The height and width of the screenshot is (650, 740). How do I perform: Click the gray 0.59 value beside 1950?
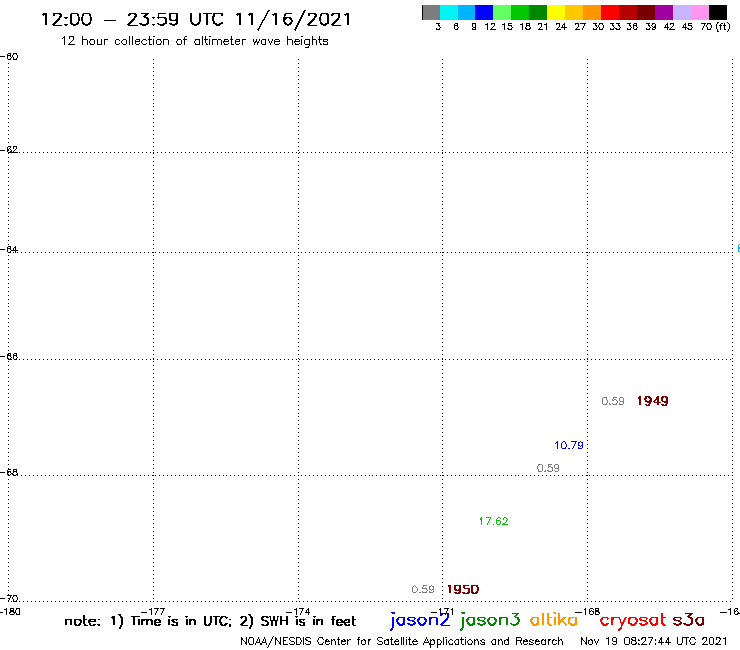click(422, 589)
